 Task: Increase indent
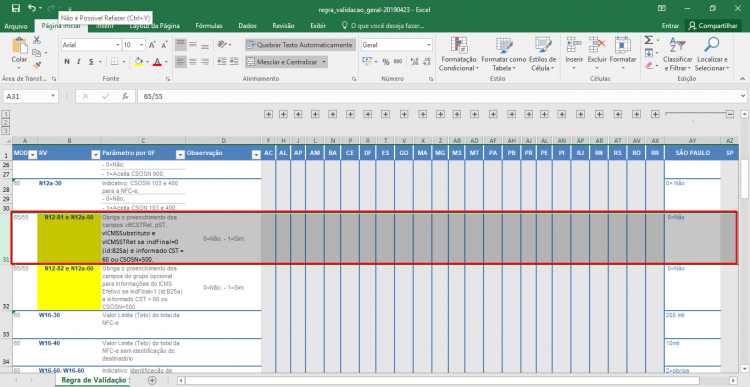click(x=233, y=62)
